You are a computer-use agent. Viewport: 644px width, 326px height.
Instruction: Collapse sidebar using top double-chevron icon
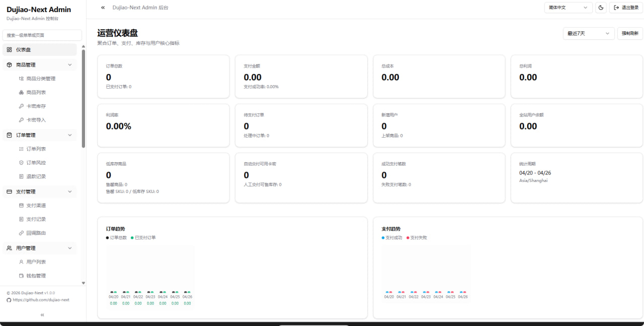pos(103,8)
